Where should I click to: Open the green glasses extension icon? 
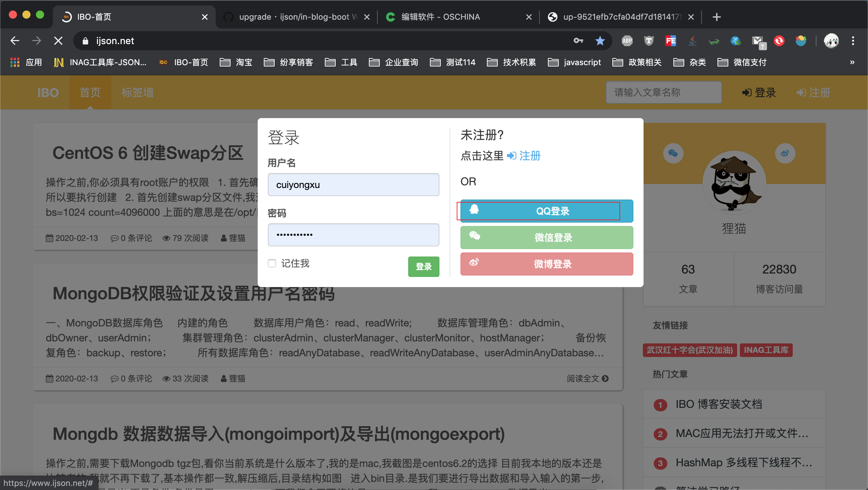[714, 41]
